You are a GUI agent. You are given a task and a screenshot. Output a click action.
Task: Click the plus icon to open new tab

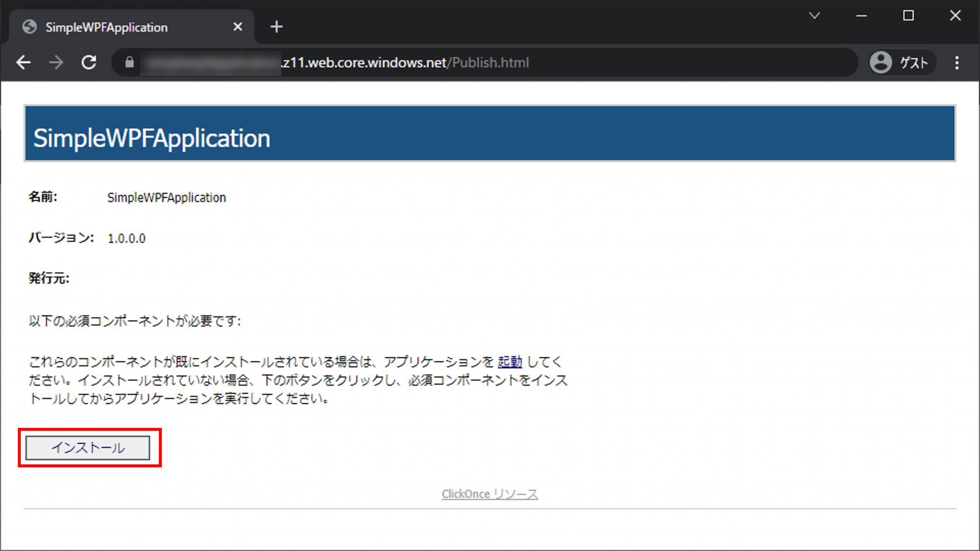tap(276, 27)
